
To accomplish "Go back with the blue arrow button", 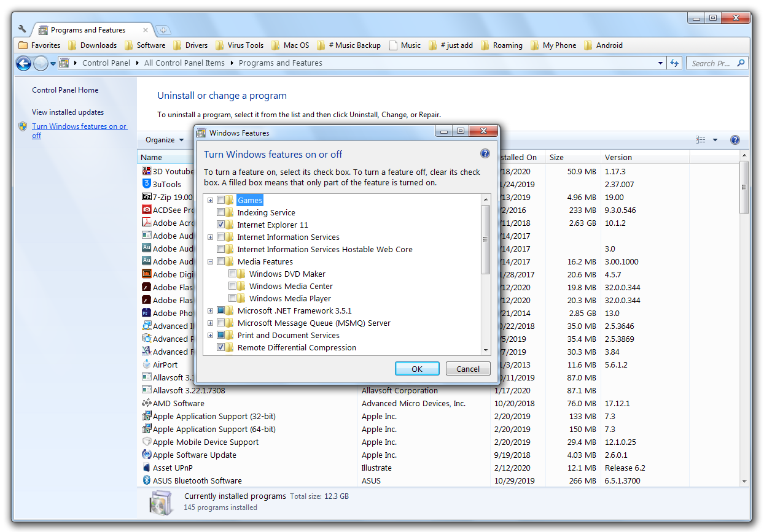I will click(x=23, y=63).
